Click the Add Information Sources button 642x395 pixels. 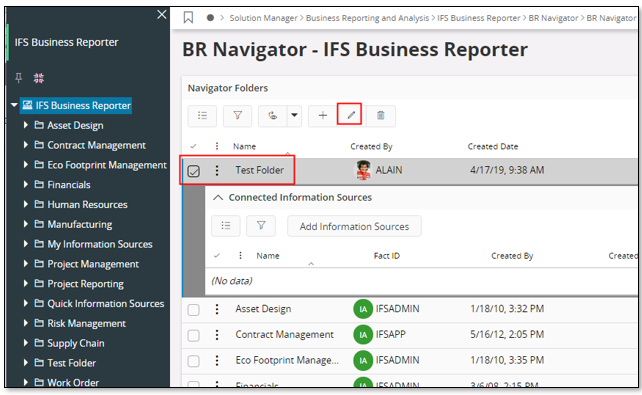pyautogui.click(x=354, y=226)
